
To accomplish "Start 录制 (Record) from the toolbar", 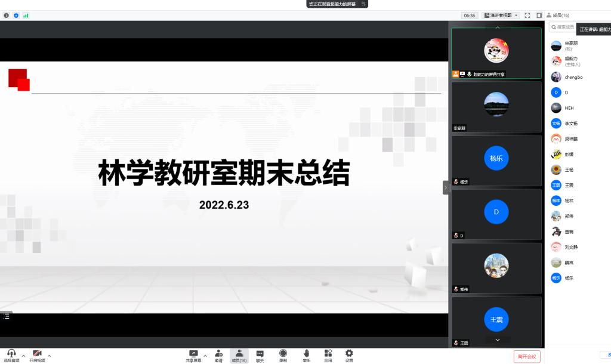I will point(283,356).
